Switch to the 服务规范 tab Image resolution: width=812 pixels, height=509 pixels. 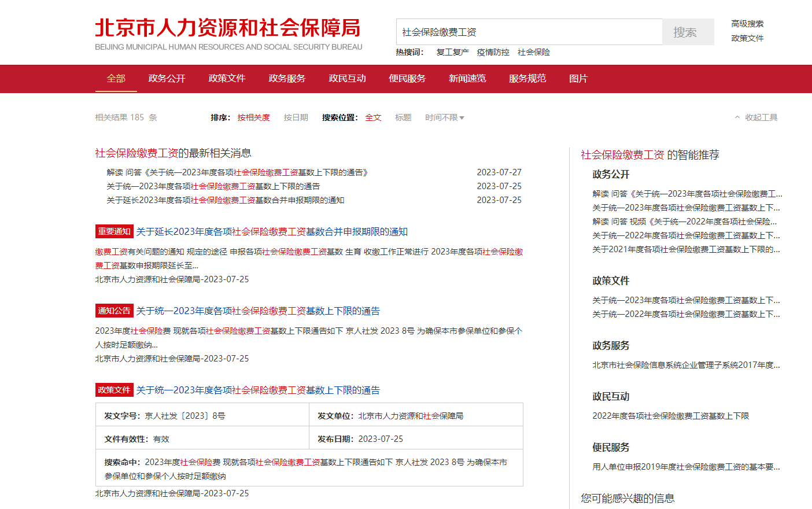pyautogui.click(x=527, y=79)
